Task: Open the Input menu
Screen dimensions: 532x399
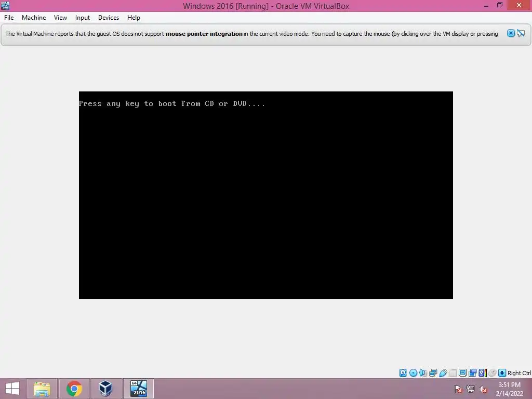Action: pos(83,18)
